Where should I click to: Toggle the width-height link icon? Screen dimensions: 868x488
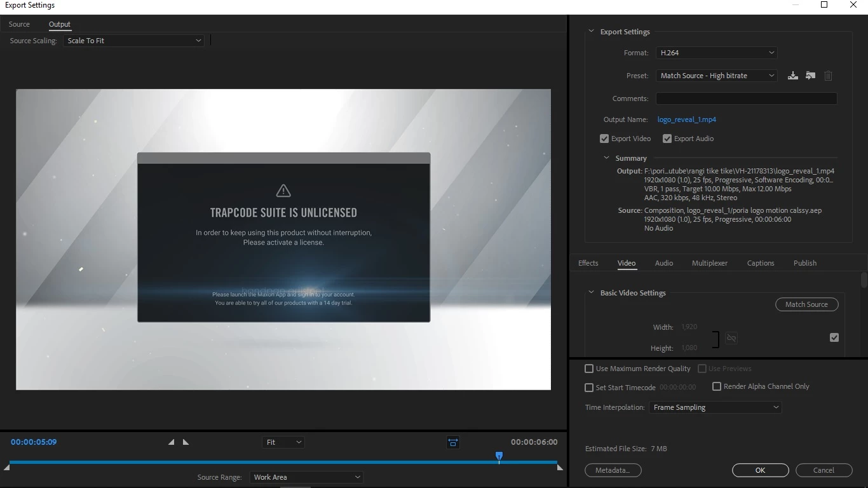coord(731,338)
